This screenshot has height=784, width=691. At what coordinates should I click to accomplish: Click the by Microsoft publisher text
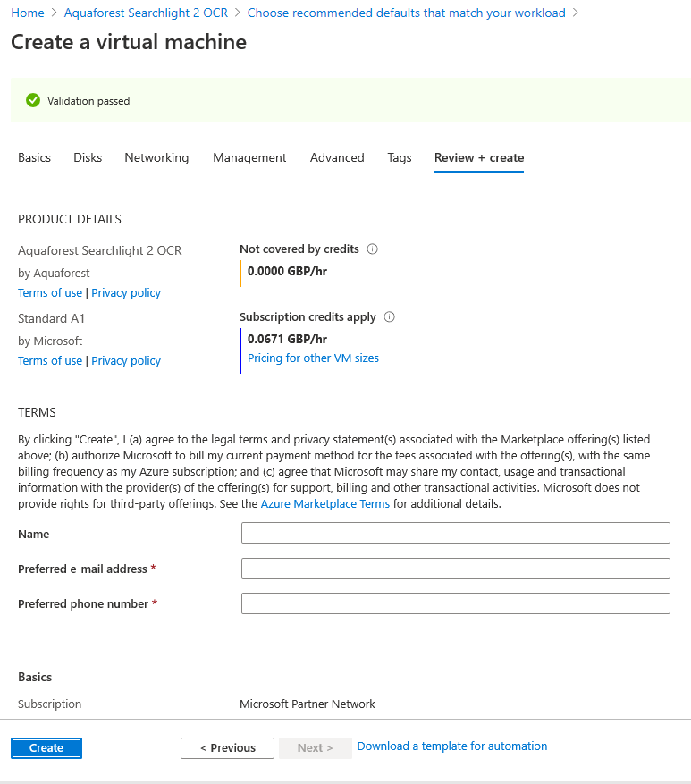50,341
